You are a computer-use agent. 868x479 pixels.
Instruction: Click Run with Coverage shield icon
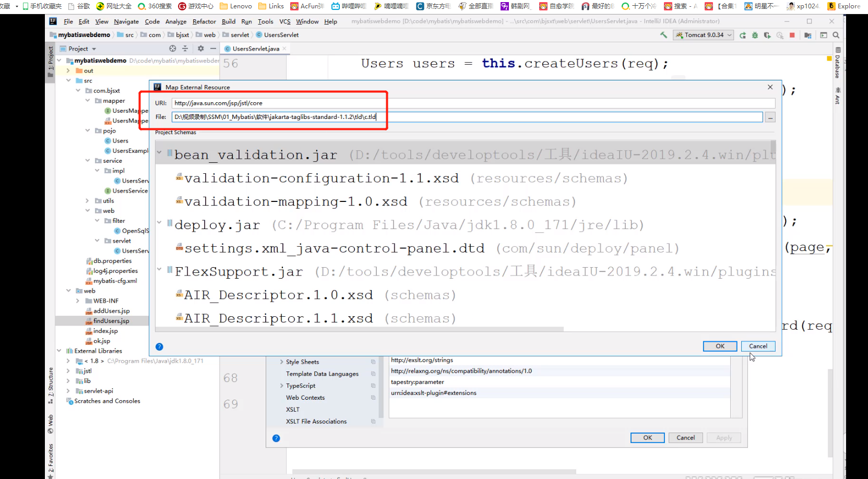coord(767,35)
